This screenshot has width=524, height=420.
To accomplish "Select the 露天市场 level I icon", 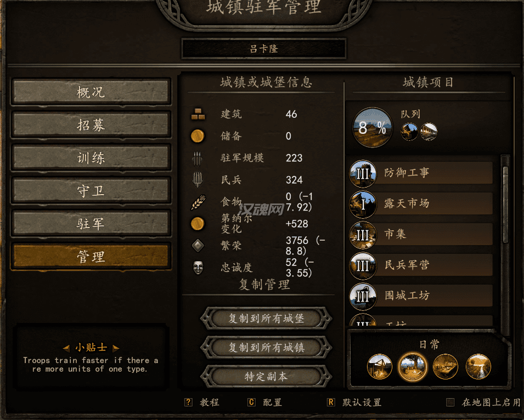I will (363, 204).
